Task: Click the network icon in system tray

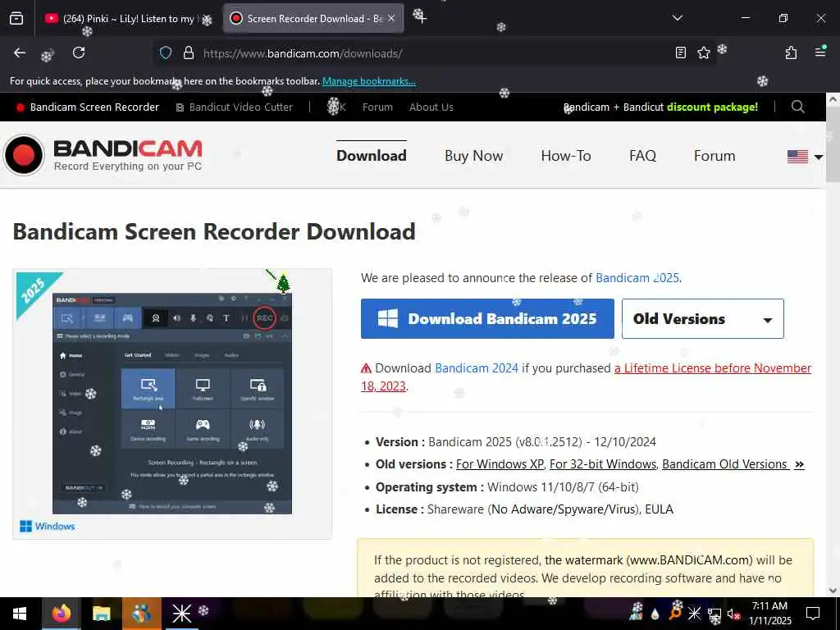Action: pos(714,614)
